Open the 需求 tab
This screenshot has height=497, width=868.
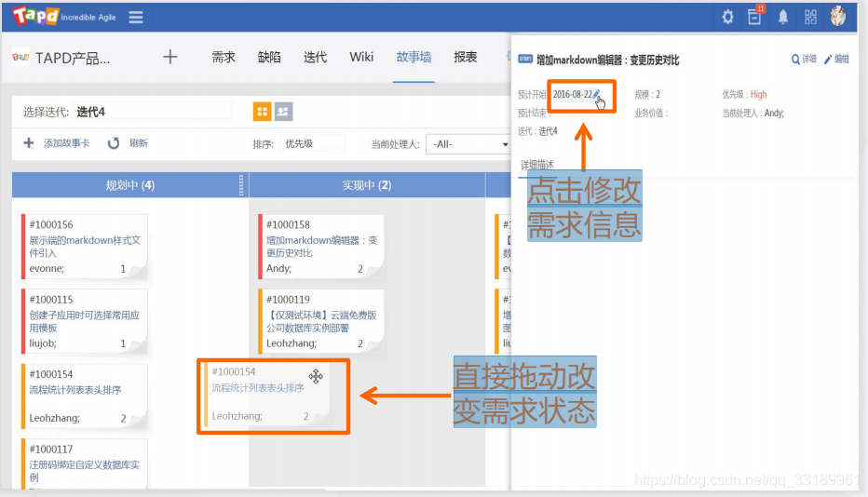[x=224, y=57]
